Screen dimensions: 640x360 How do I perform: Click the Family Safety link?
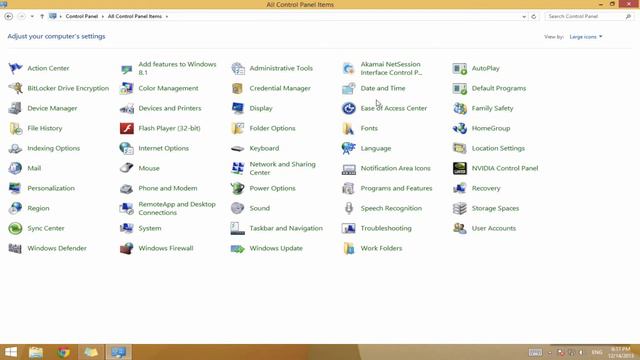pos(492,108)
